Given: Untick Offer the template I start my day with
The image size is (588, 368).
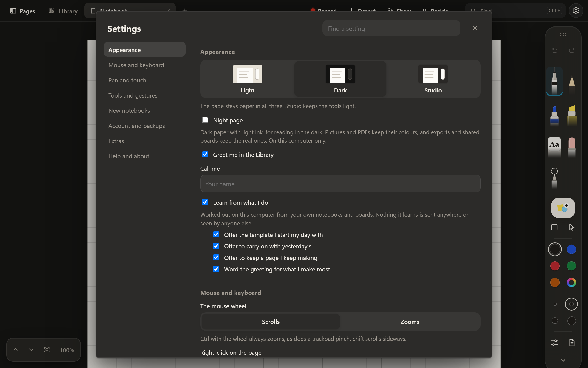Looking at the screenshot, I should pyautogui.click(x=216, y=234).
